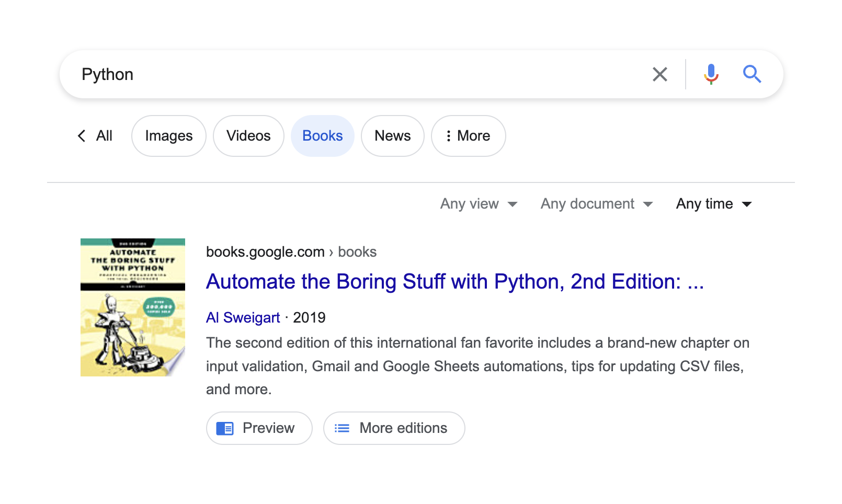The image size is (842, 504).
Task: Switch to the Images tab
Action: tap(168, 136)
